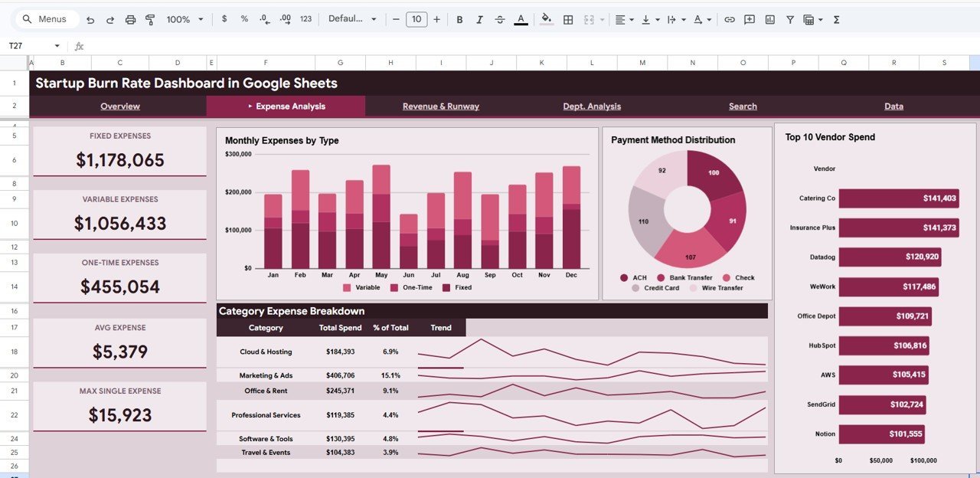Screen dimensions: 980x478
Task: Click the Functions sigma icon
Action: pyautogui.click(x=834, y=19)
